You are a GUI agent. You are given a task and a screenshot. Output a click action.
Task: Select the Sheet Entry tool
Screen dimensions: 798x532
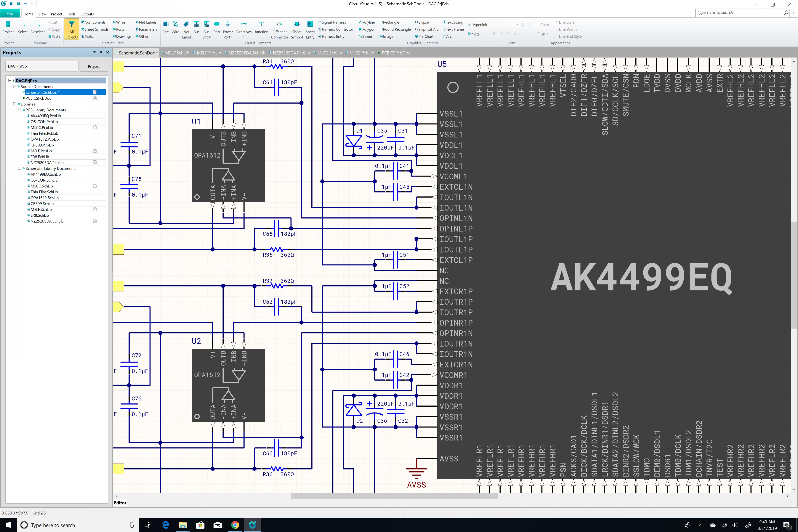coord(310,29)
